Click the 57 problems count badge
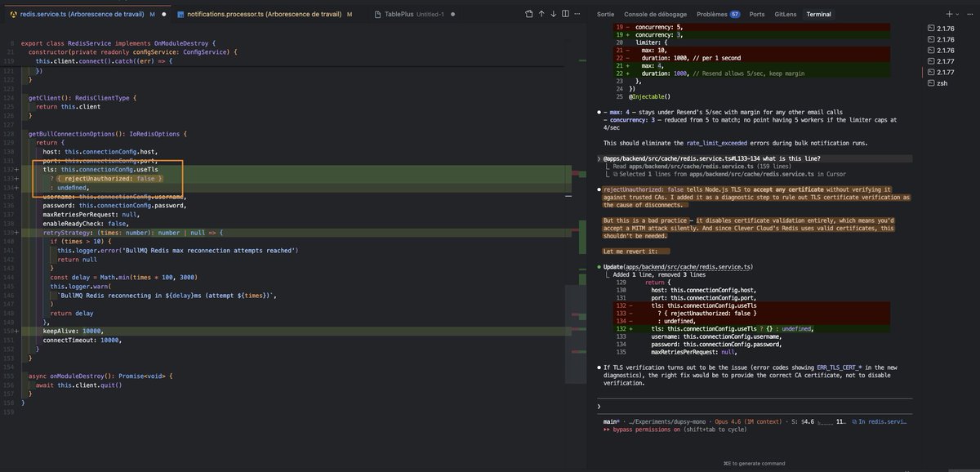The width and height of the screenshot is (980, 472). [x=735, y=14]
